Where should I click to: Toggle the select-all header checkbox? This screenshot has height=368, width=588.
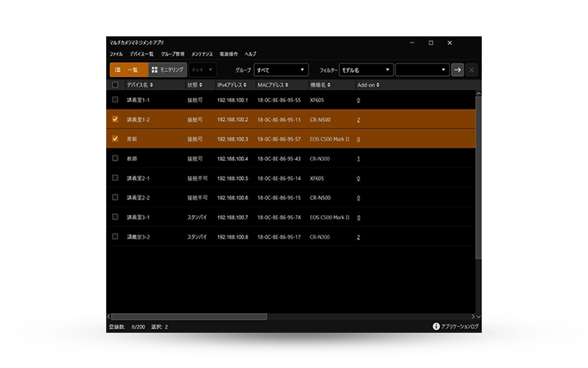[115, 85]
